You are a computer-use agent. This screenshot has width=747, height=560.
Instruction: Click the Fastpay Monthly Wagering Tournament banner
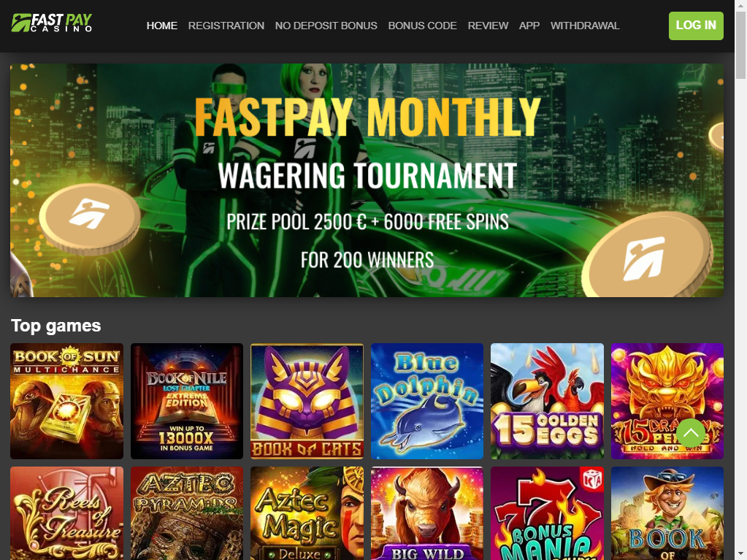[367, 180]
